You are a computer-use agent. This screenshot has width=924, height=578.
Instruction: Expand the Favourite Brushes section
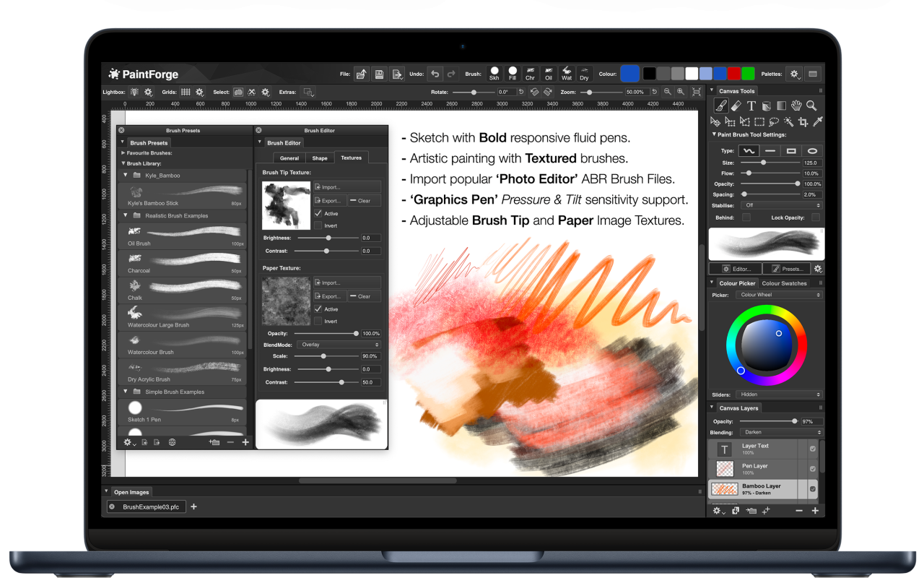123,153
